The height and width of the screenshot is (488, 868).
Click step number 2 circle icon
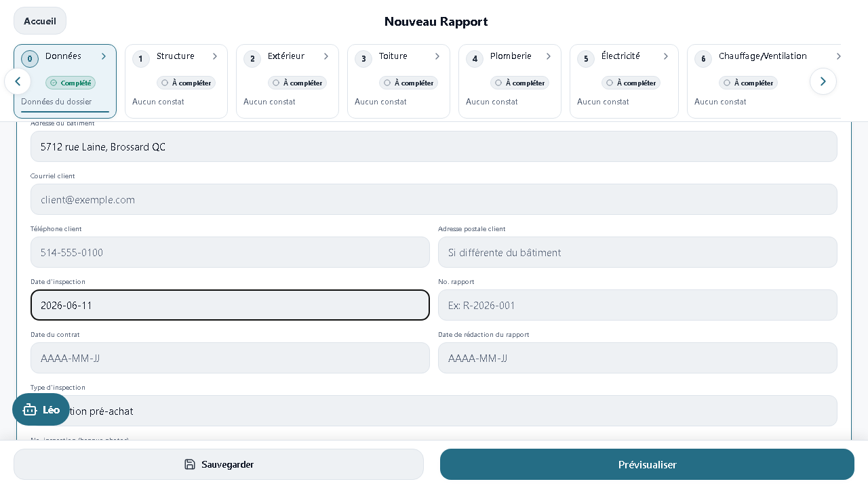point(252,59)
